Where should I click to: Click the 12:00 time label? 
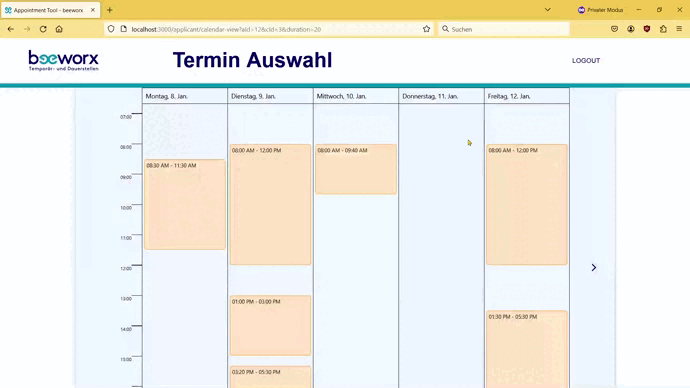[x=126, y=268]
